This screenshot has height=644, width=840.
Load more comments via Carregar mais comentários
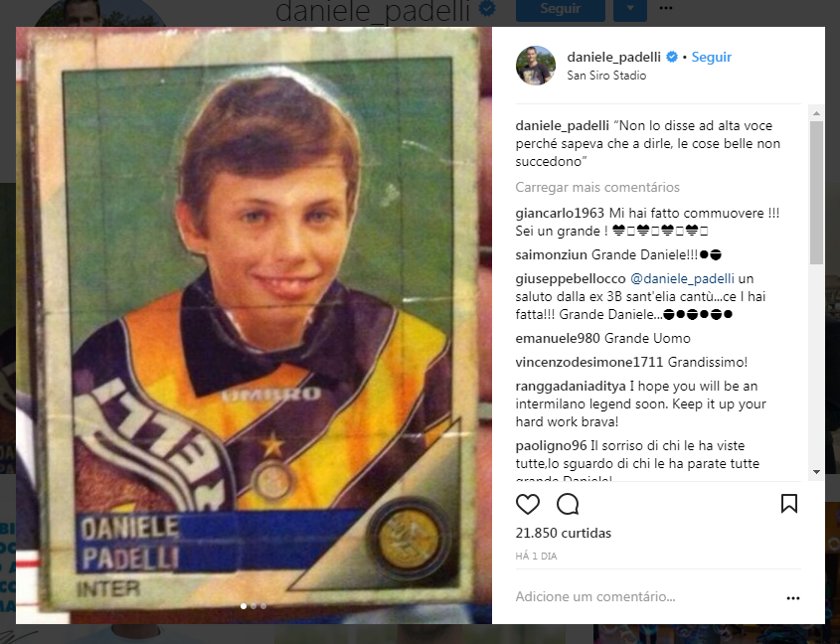click(597, 187)
